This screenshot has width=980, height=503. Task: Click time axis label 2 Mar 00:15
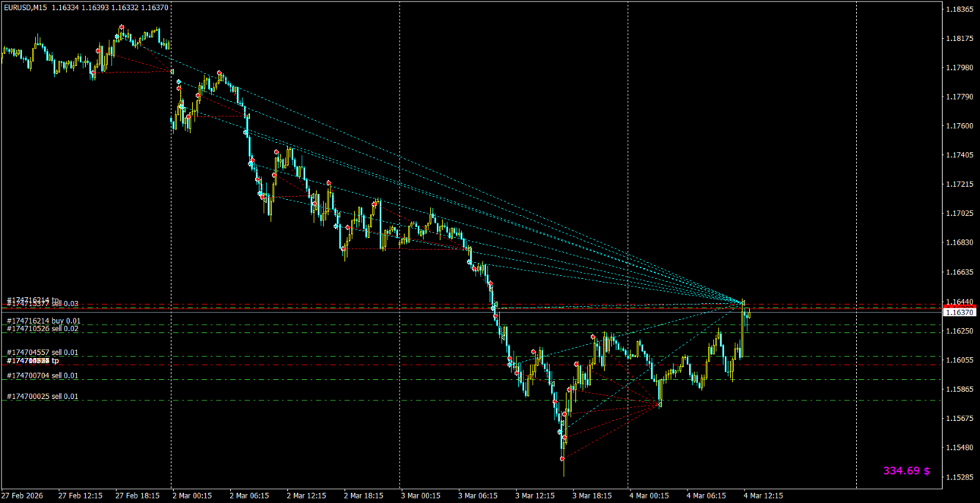pyautogui.click(x=193, y=495)
